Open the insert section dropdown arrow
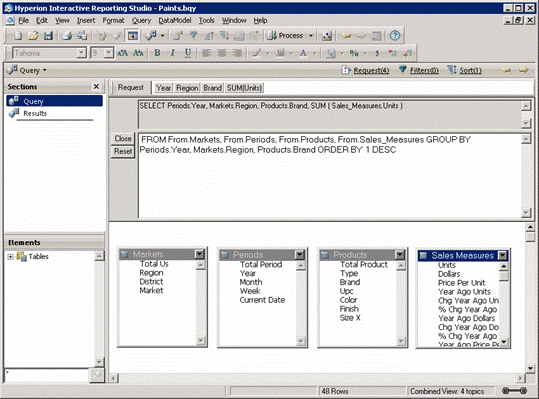This screenshot has width=539, height=399. tap(163, 35)
